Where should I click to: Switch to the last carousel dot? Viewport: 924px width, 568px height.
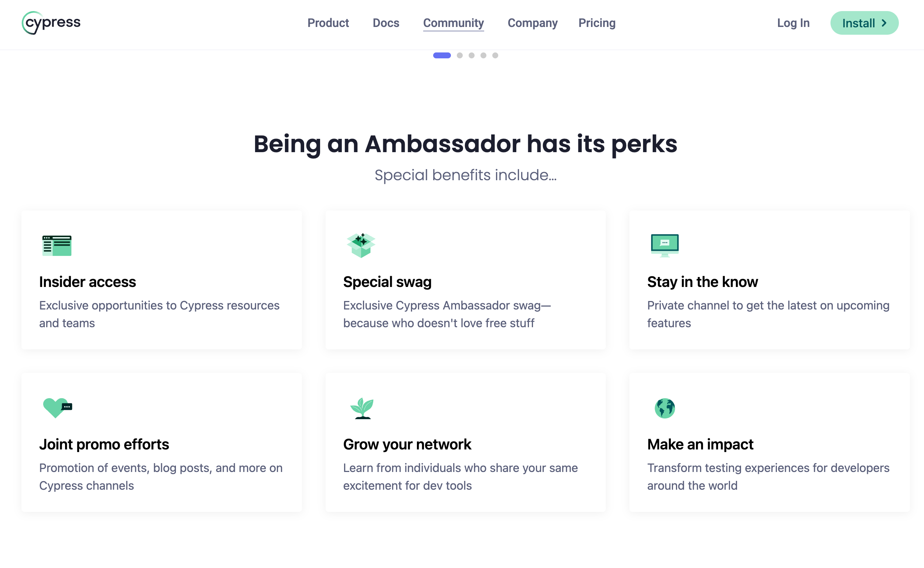pyautogui.click(x=495, y=55)
